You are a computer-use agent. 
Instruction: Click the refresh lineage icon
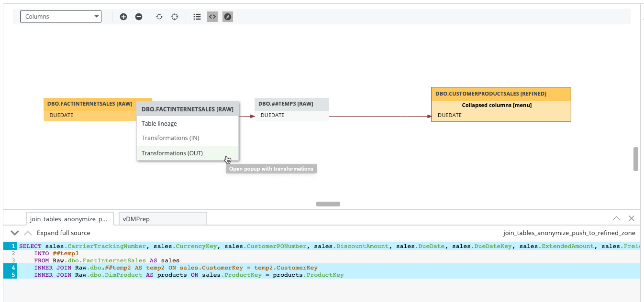point(159,17)
